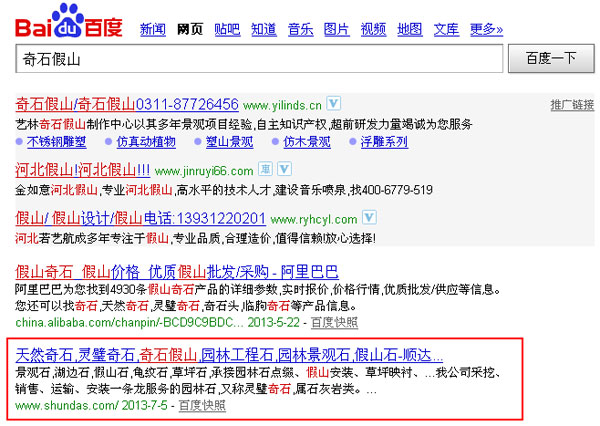Select the 网页 tab

[190, 29]
